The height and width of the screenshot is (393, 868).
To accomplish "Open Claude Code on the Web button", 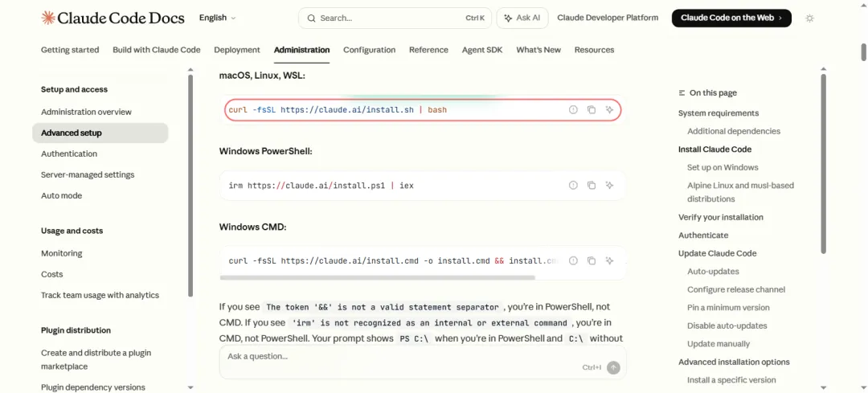I will tap(731, 18).
